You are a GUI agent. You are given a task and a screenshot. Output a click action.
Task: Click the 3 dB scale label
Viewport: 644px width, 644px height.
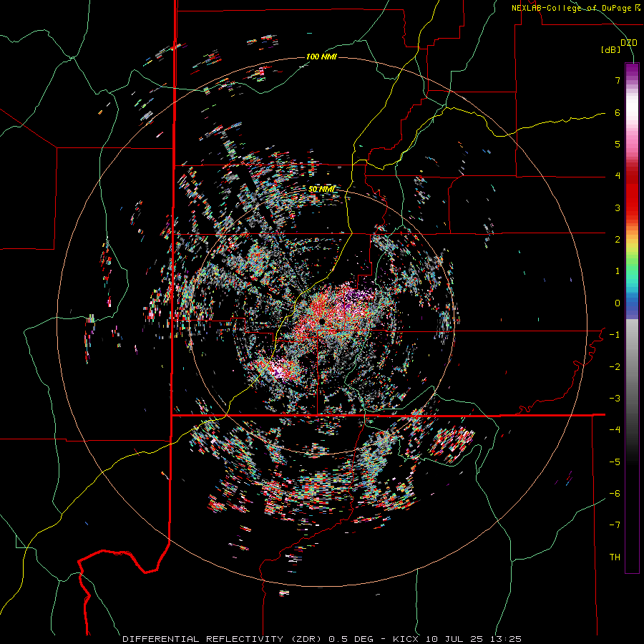click(x=618, y=208)
